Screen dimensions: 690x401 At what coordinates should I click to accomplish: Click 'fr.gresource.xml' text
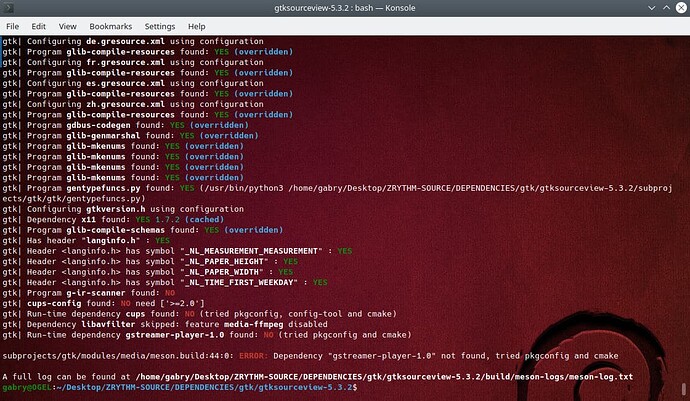(126, 62)
